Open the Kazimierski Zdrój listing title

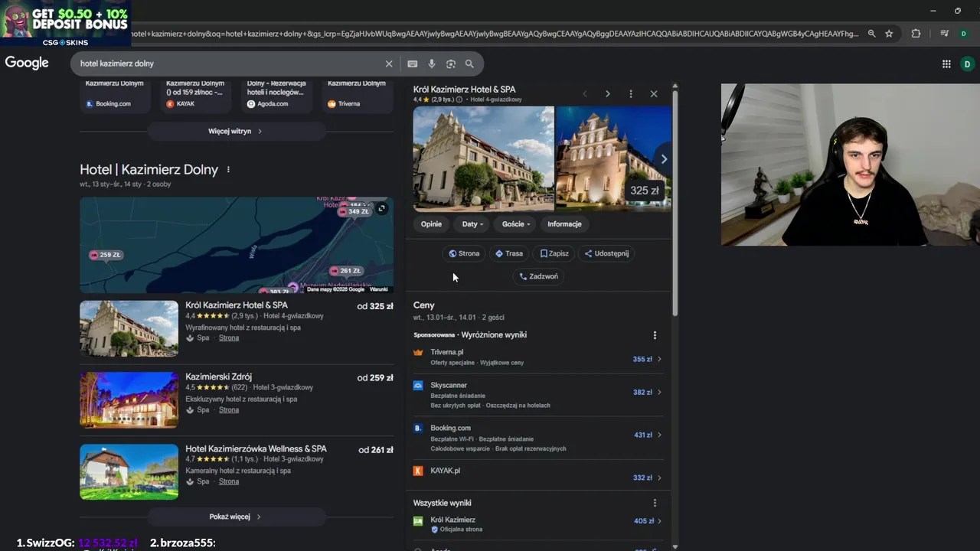(219, 377)
